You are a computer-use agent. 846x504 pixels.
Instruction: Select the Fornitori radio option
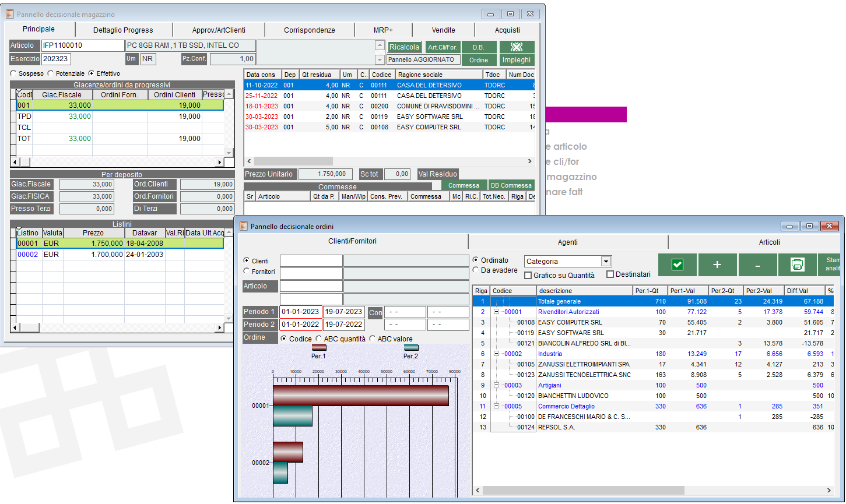(x=247, y=271)
